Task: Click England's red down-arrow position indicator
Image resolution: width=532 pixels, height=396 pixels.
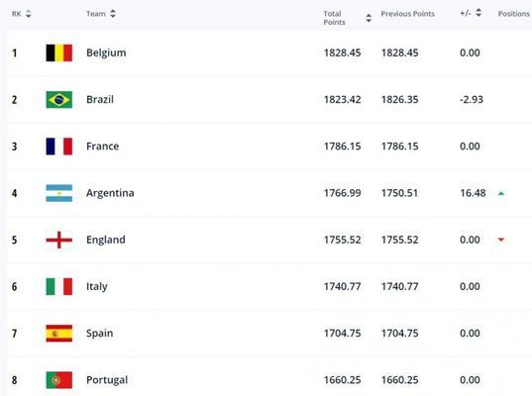Action: point(501,240)
